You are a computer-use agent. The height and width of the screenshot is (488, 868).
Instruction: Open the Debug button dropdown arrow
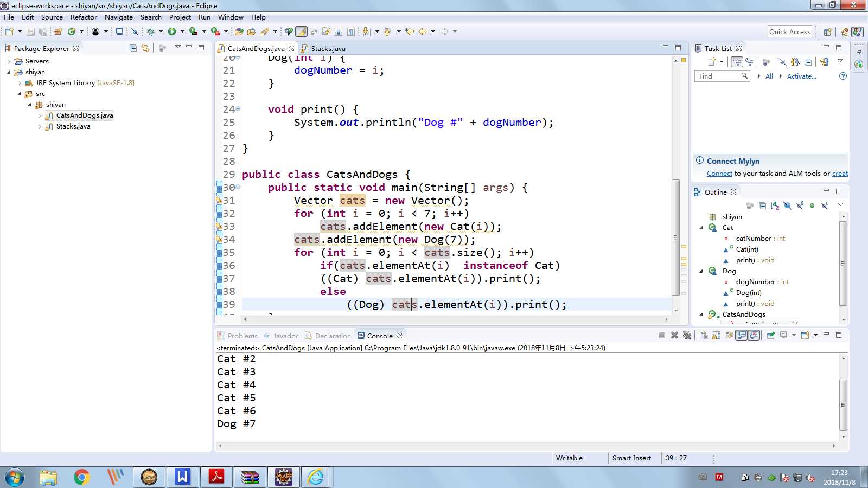point(161,31)
